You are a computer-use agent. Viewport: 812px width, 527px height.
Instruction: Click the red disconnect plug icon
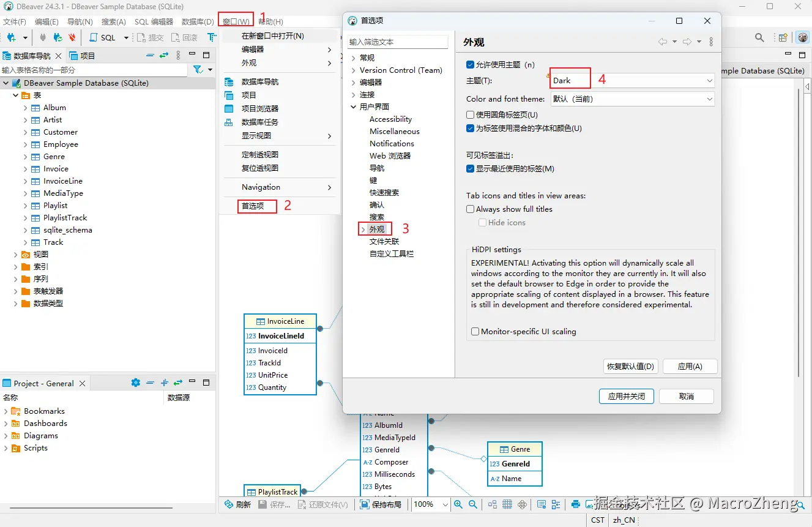click(72, 37)
